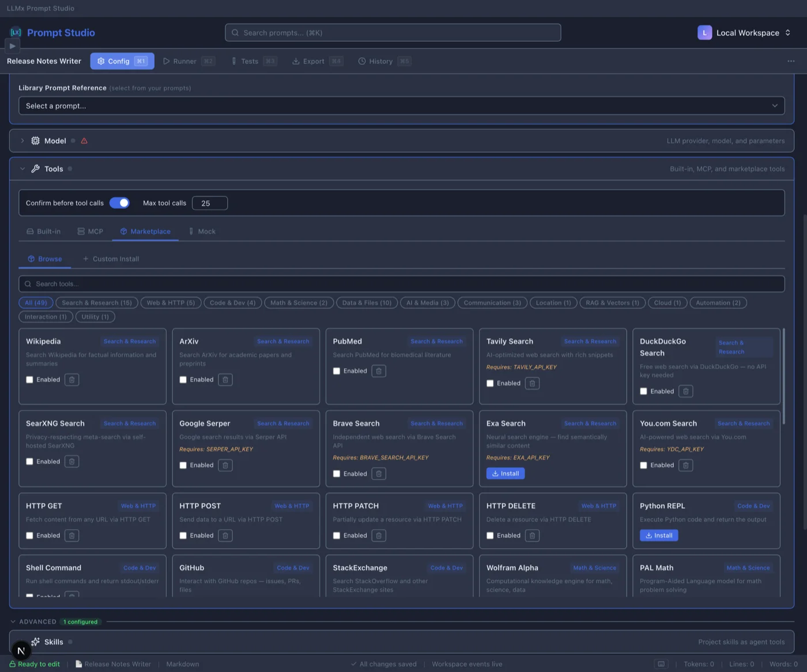The width and height of the screenshot is (807, 672).
Task: Open the Tests section via its icon
Action: (x=235, y=61)
